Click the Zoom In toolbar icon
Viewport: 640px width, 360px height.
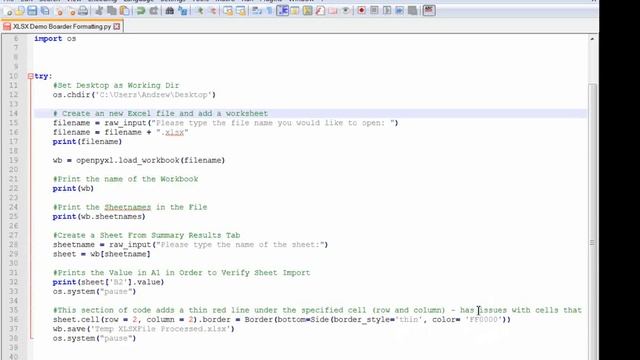(200, 11)
